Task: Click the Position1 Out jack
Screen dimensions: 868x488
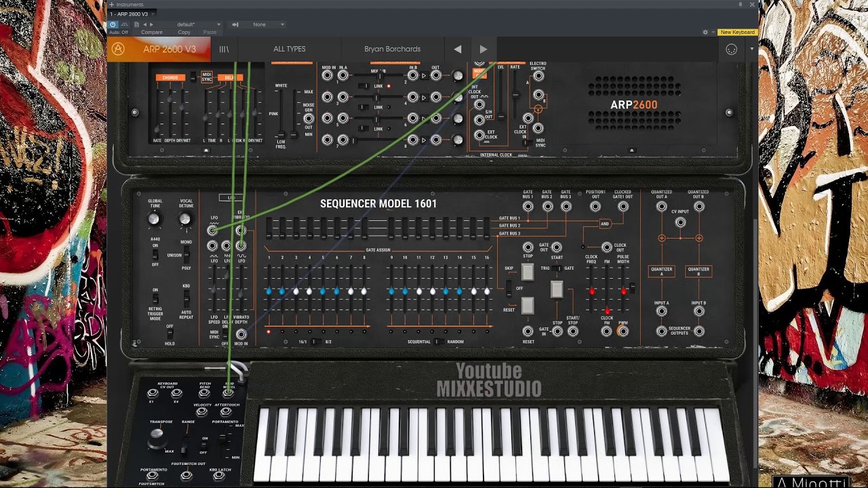Action: (x=595, y=206)
